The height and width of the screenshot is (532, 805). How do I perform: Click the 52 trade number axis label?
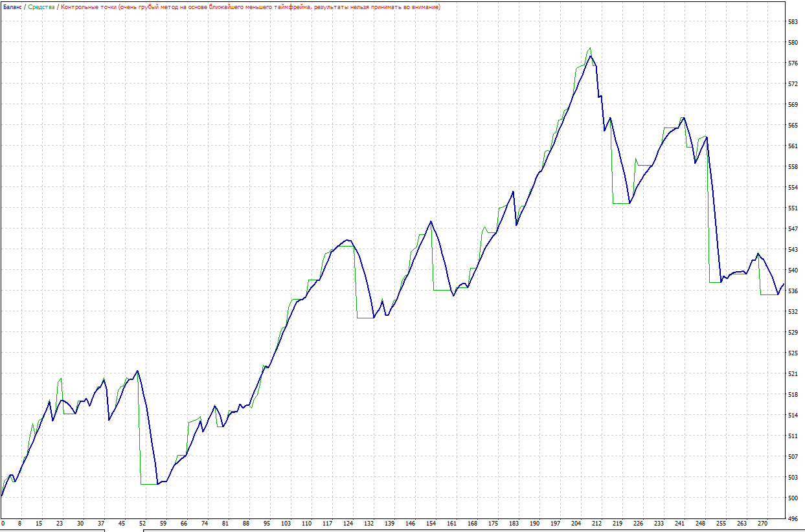pos(142,524)
